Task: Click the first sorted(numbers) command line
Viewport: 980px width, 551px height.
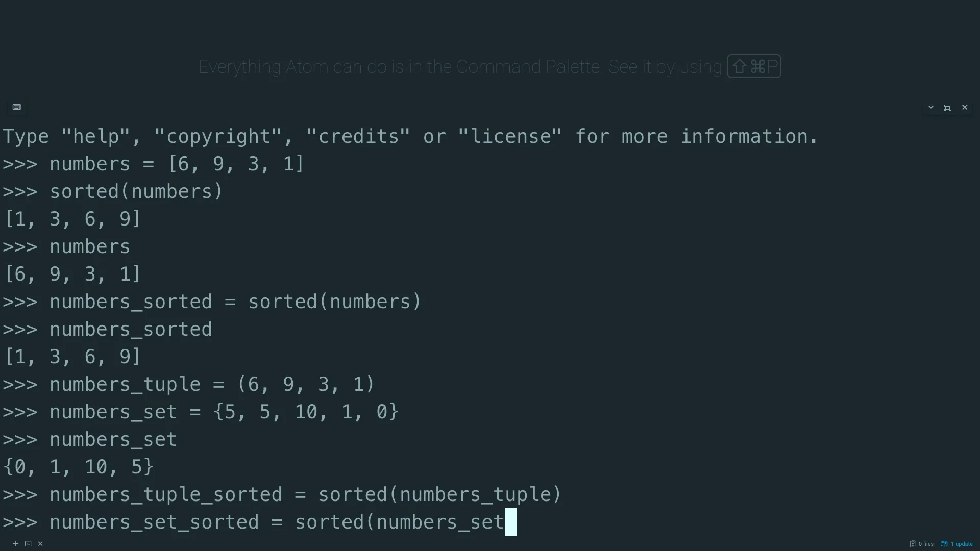Action: [x=113, y=191]
